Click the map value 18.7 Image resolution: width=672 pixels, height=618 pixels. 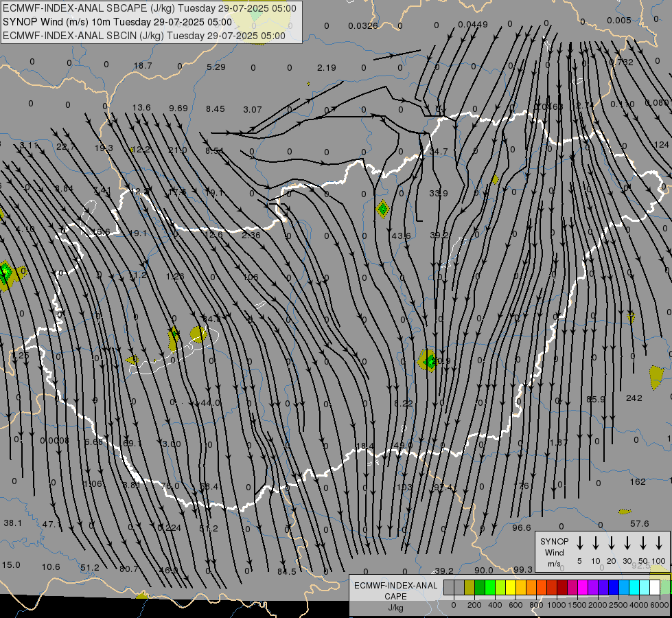point(143,66)
